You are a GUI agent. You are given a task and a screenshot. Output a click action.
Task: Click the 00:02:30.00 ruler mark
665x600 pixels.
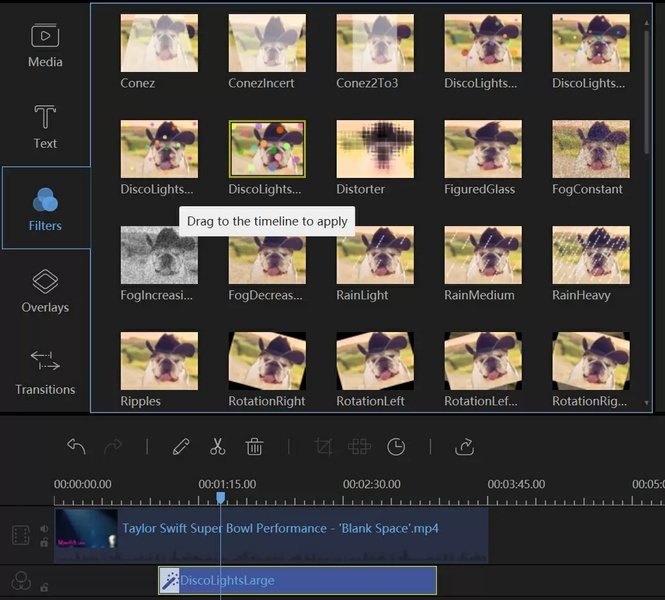coord(372,484)
